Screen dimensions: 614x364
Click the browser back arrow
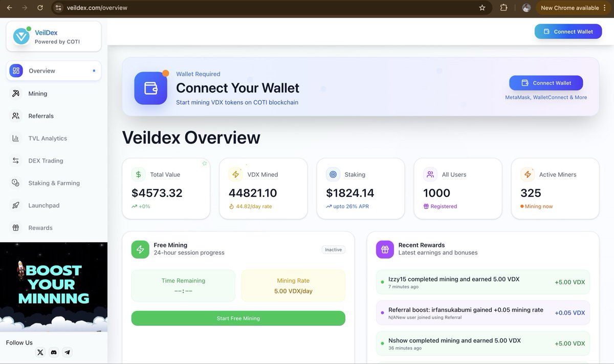point(10,8)
